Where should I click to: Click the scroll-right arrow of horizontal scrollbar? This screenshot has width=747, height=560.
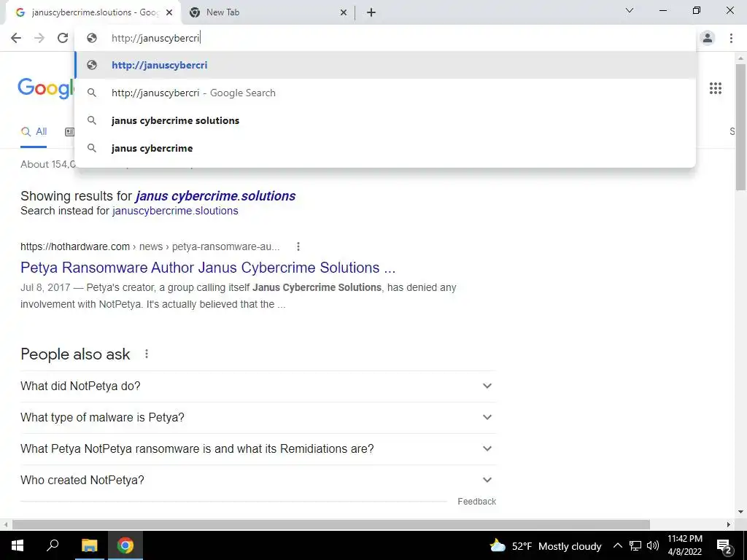(729, 524)
